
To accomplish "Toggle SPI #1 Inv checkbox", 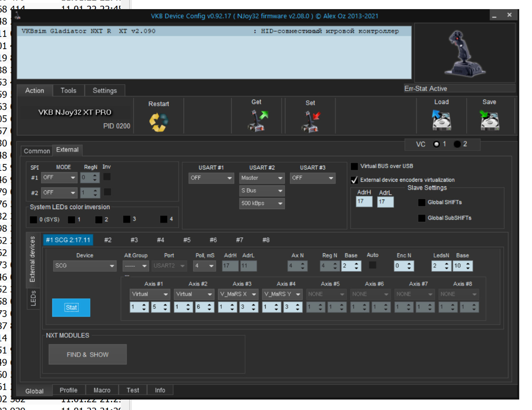I will (x=107, y=177).
